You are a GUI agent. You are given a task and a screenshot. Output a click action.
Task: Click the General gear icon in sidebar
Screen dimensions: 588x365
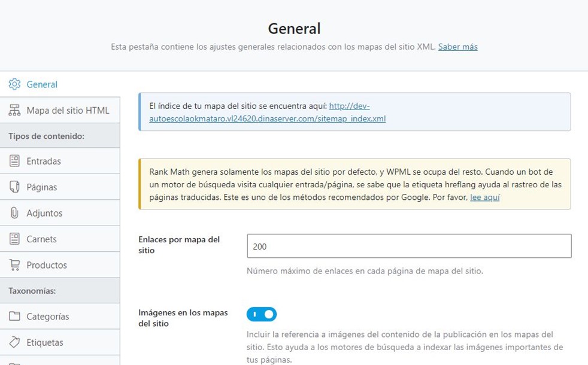coord(14,84)
